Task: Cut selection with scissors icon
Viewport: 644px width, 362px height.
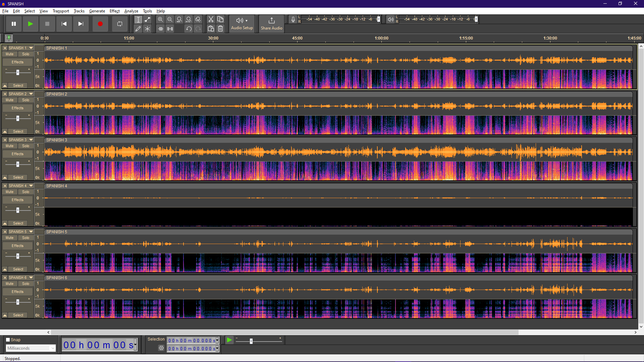Action: pos(211,19)
